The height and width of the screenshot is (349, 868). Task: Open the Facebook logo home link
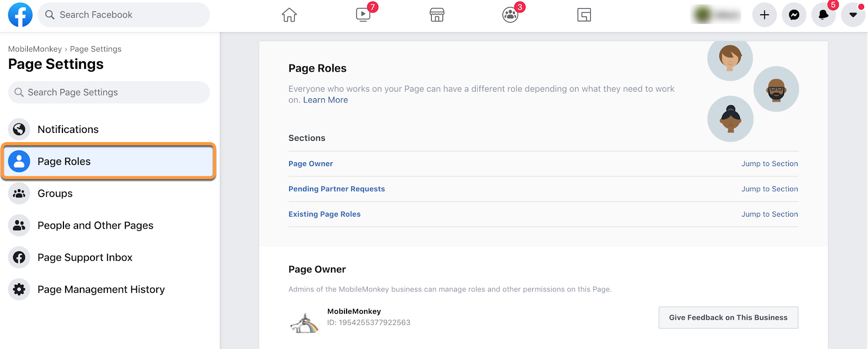[20, 15]
